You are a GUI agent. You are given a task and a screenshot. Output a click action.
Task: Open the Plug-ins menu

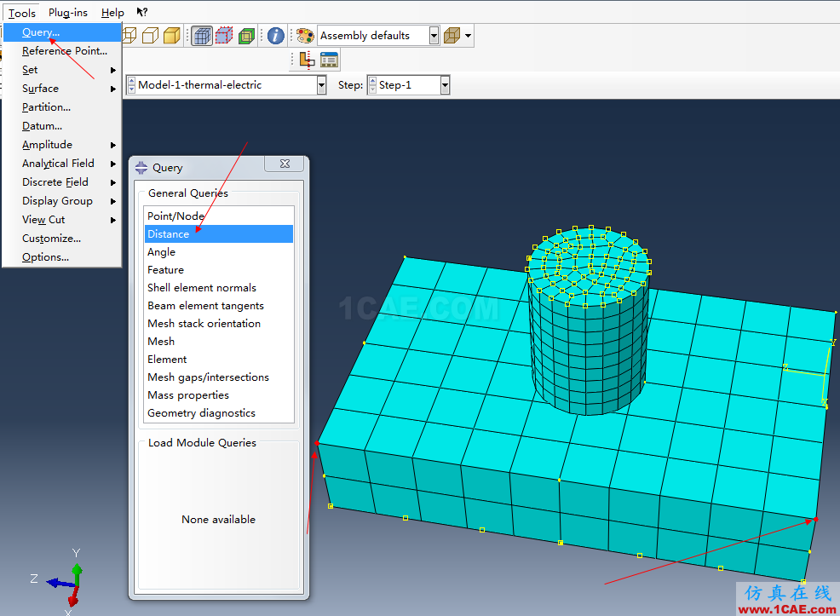pyautogui.click(x=67, y=12)
